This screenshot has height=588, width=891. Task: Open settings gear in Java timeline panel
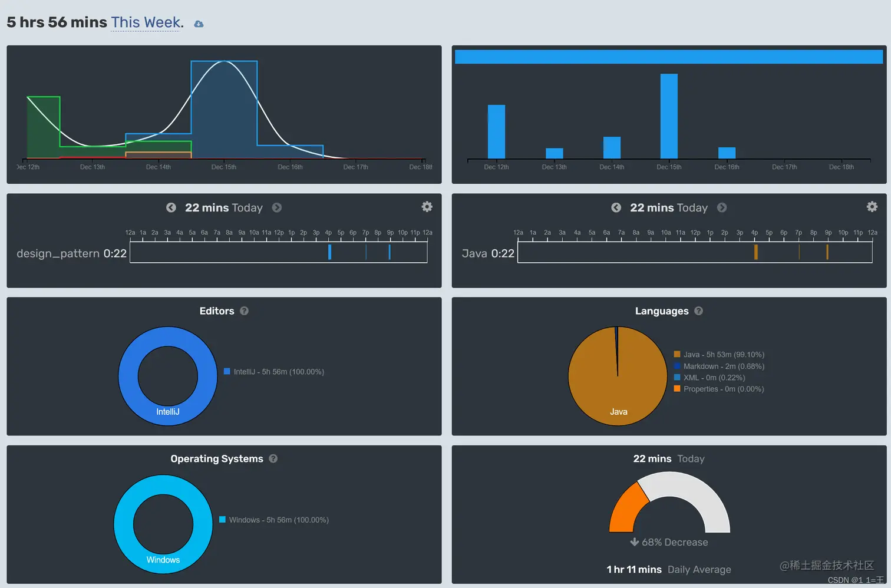click(x=872, y=206)
